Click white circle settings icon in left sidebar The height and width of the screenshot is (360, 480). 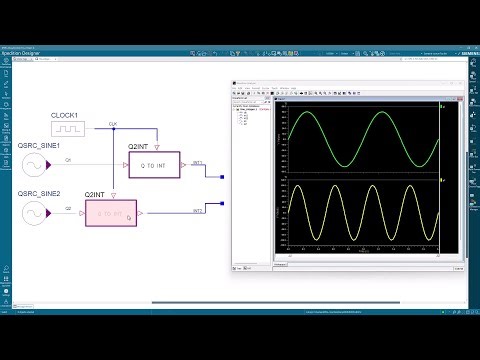[6, 291]
